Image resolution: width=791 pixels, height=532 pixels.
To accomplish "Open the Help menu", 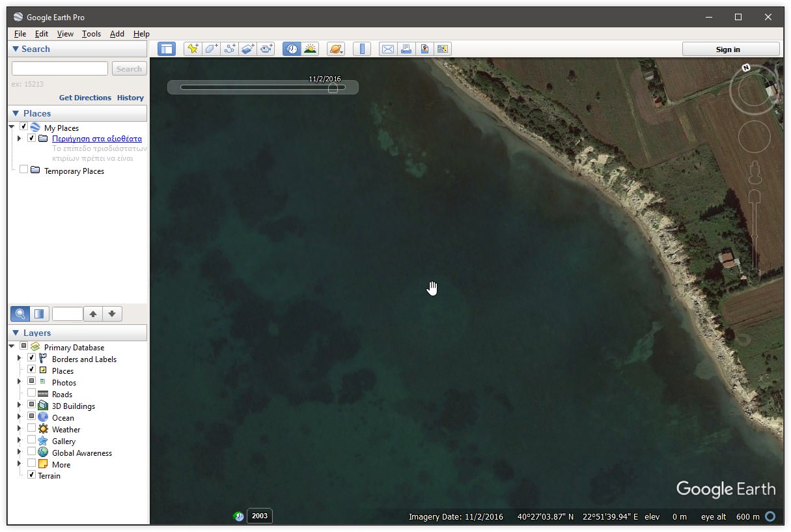I will point(141,34).
